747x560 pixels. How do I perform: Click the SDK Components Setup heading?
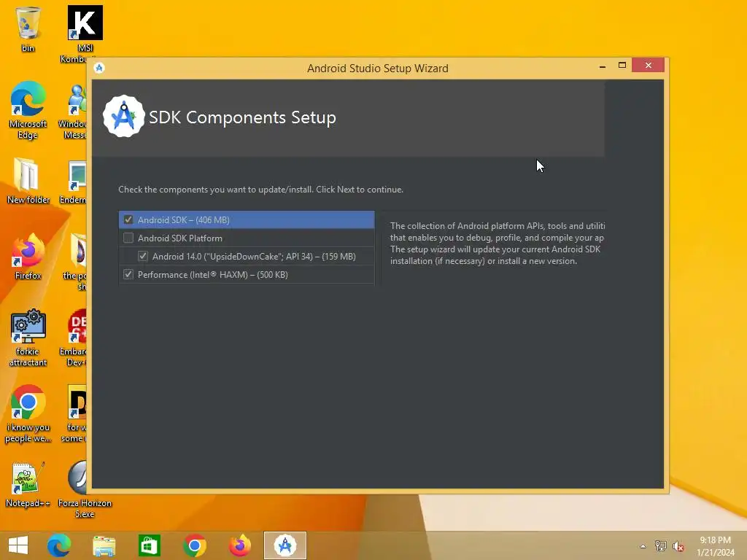242,117
